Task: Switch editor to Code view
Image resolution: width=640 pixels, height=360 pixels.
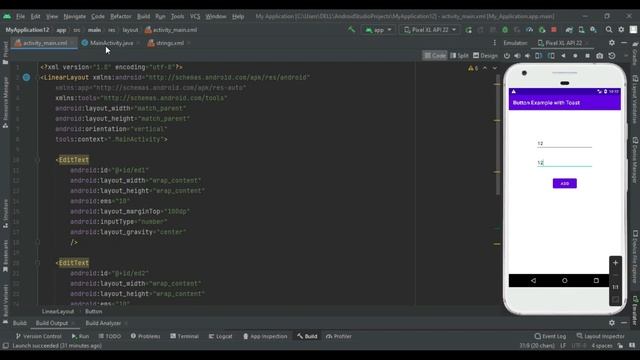Action: pos(434,56)
